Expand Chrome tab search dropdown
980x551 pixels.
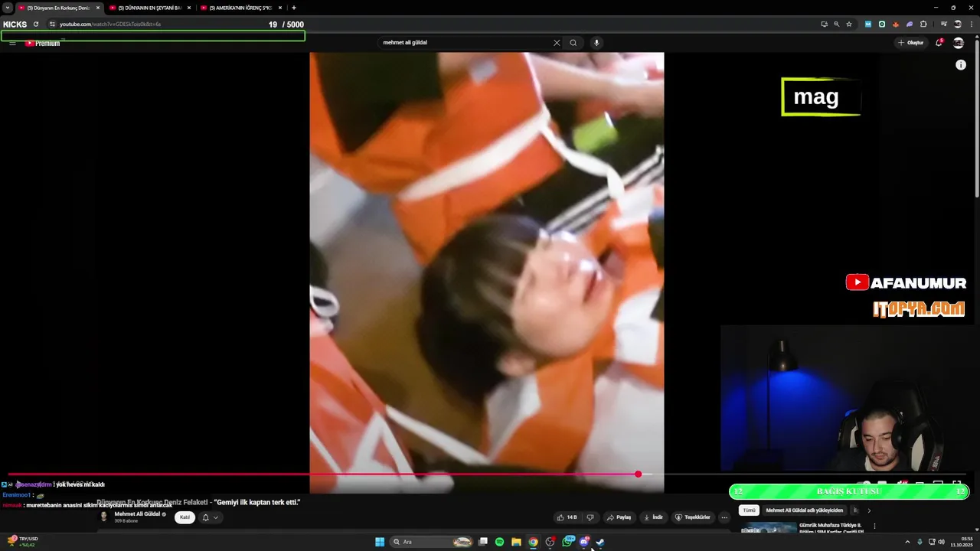pyautogui.click(x=8, y=8)
